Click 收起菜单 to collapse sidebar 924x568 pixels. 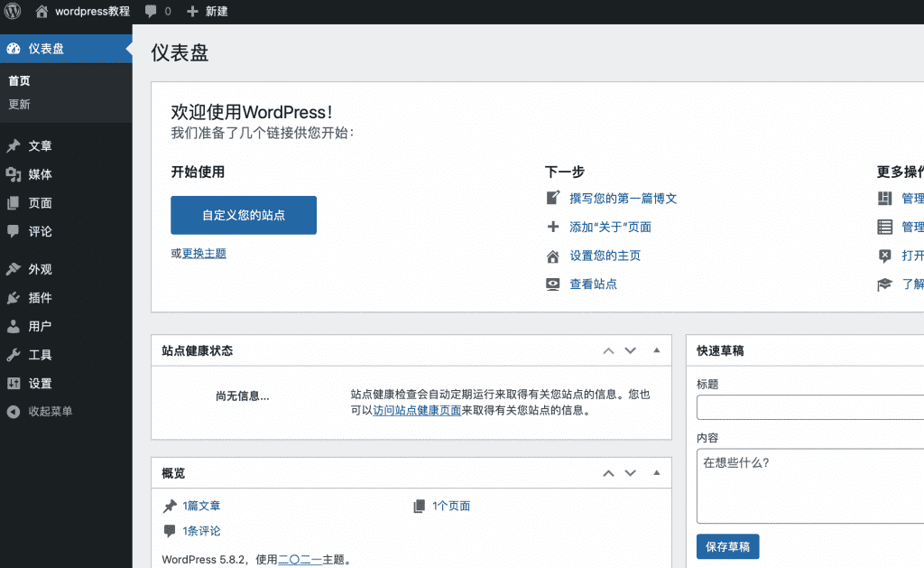click(51, 412)
